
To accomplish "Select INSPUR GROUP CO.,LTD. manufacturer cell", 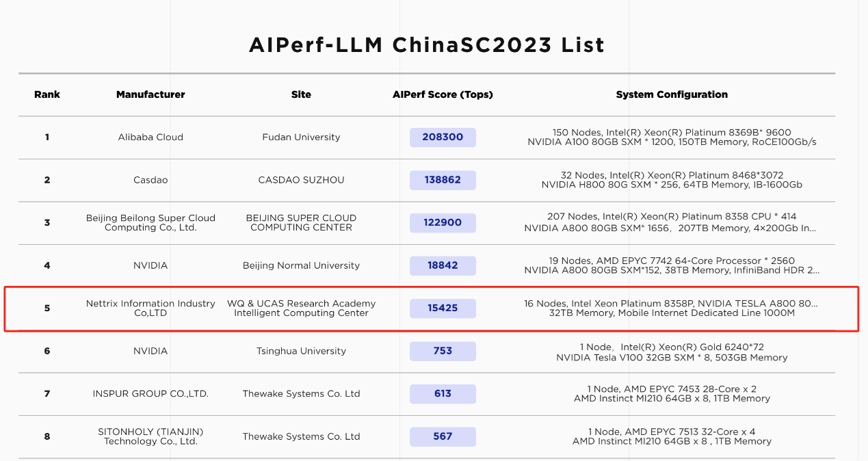I will [x=150, y=394].
